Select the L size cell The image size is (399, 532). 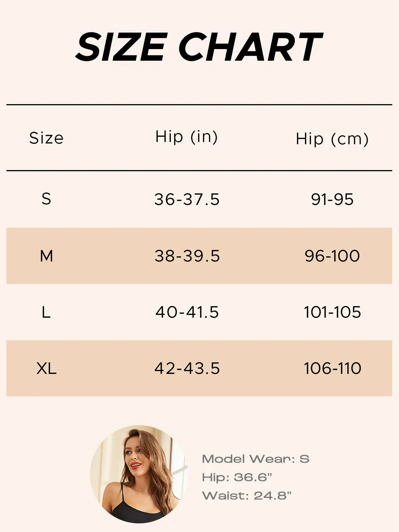(x=46, y=312)
